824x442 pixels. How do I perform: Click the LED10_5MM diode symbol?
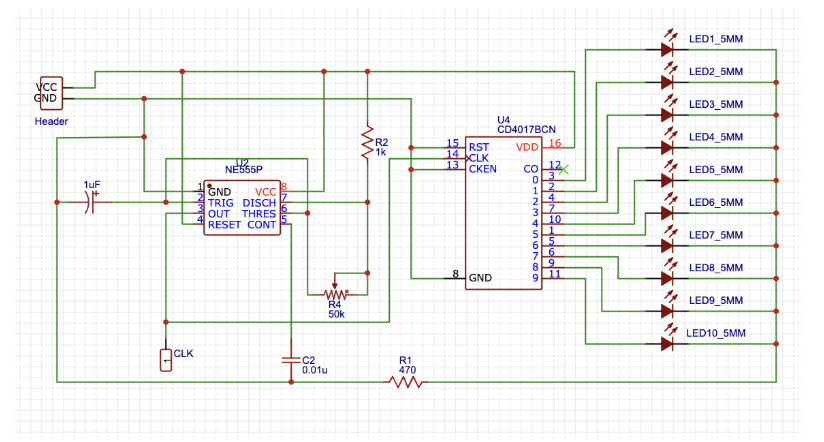(666, 343)
